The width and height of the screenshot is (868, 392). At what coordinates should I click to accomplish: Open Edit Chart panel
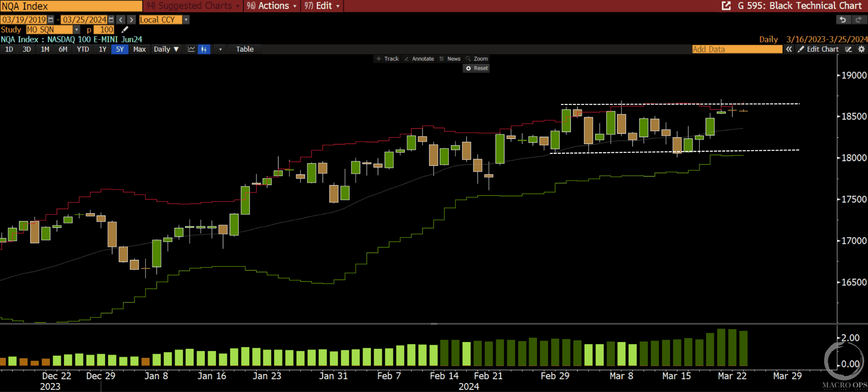[x=818, y=49]
